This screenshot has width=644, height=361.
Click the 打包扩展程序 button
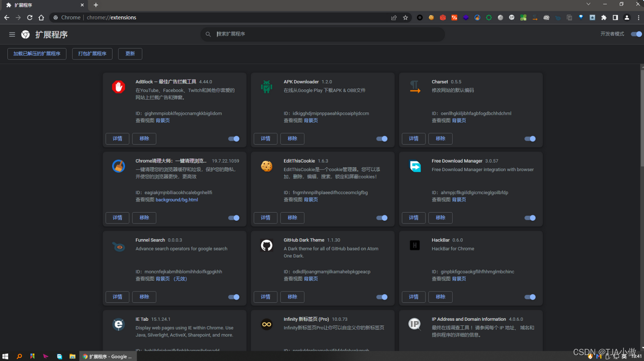(x=92, y=54)
